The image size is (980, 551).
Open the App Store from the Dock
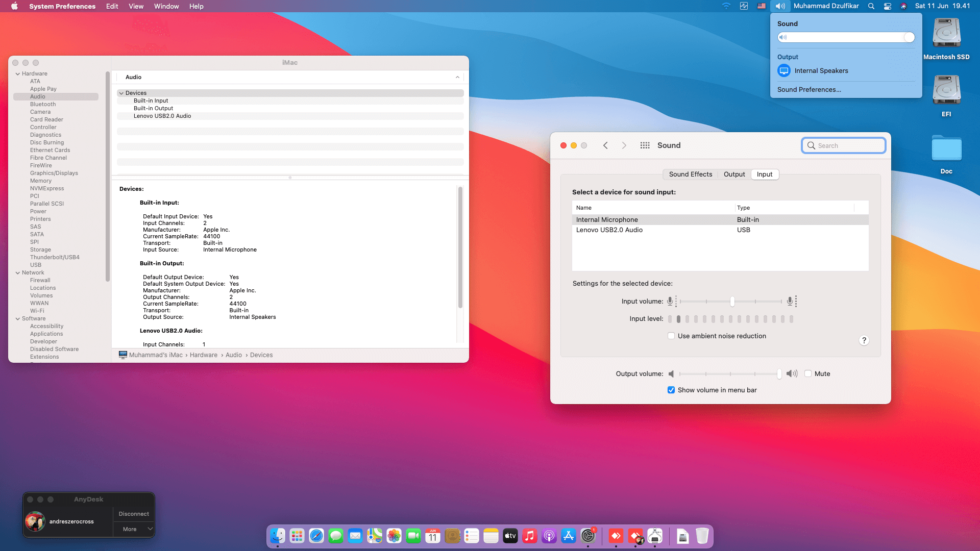pos(569,536)
